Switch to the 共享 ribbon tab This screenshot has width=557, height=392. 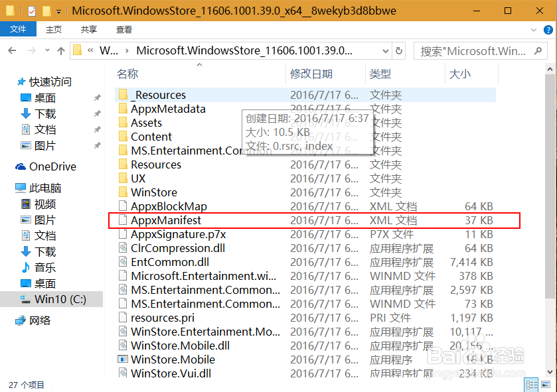point(88,29)
